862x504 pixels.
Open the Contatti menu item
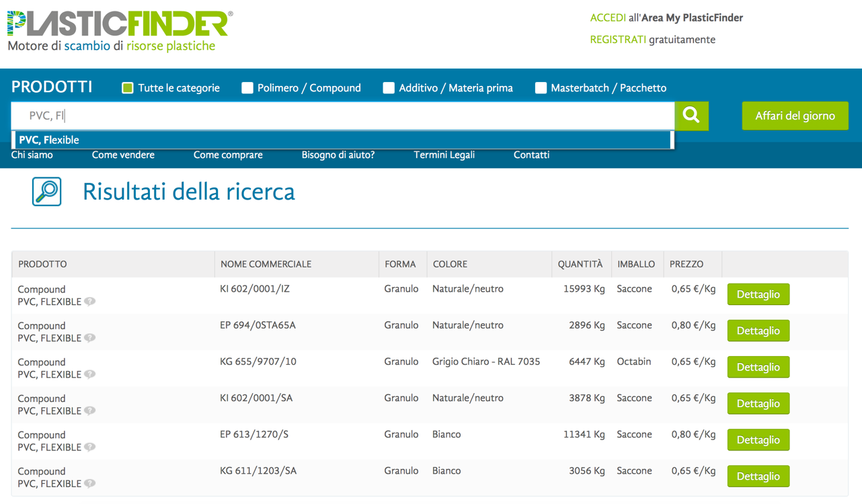coord(532,155)
